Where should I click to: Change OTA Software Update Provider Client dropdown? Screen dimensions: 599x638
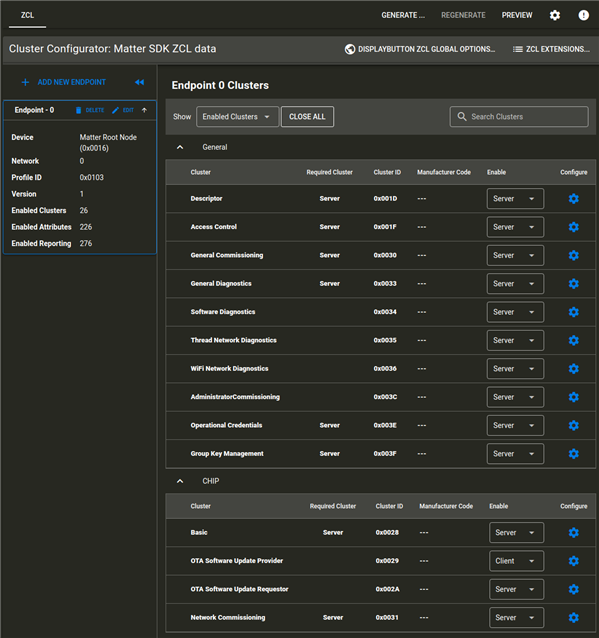click(516, 561)
